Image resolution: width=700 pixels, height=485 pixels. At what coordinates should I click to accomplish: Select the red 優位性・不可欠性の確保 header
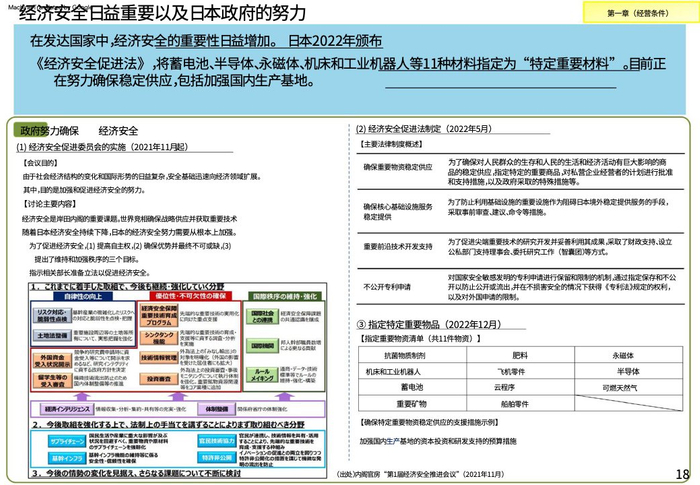click(191, 296)
